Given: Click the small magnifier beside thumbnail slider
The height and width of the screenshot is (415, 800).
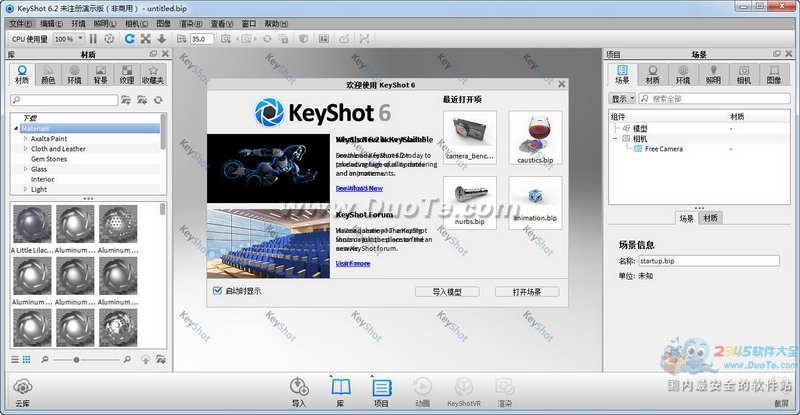Looking at the screenshot, I should [45, 359].
